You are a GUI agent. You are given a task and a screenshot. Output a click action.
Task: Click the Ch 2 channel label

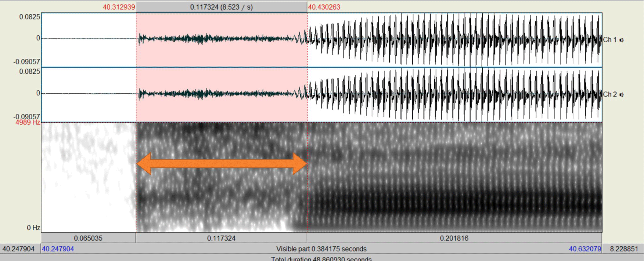(610, 94)
